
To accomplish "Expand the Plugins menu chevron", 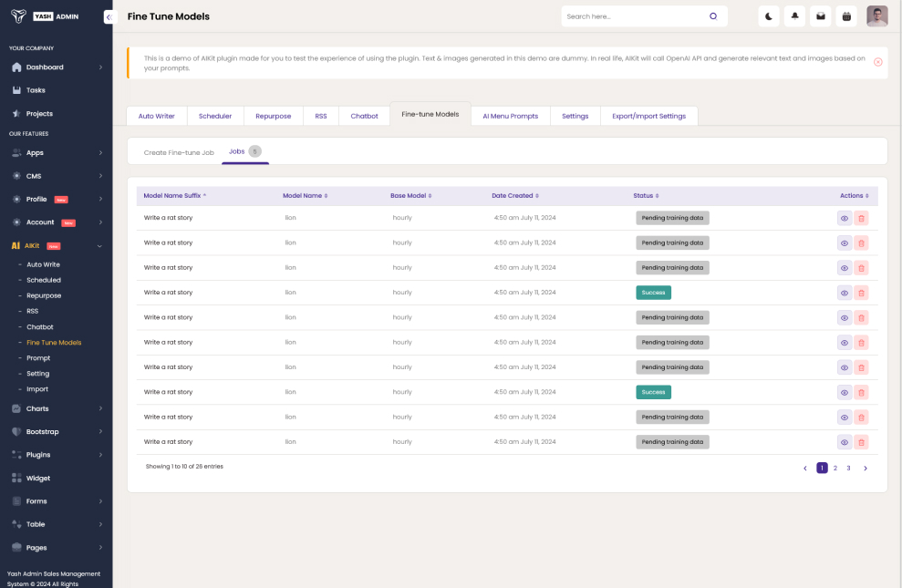I will (100, 455).
